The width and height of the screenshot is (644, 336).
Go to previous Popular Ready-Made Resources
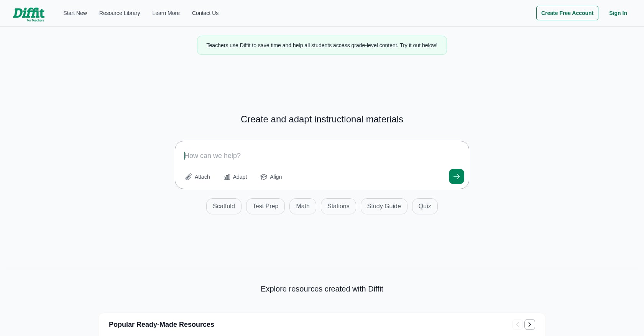[x=517, y=324]
